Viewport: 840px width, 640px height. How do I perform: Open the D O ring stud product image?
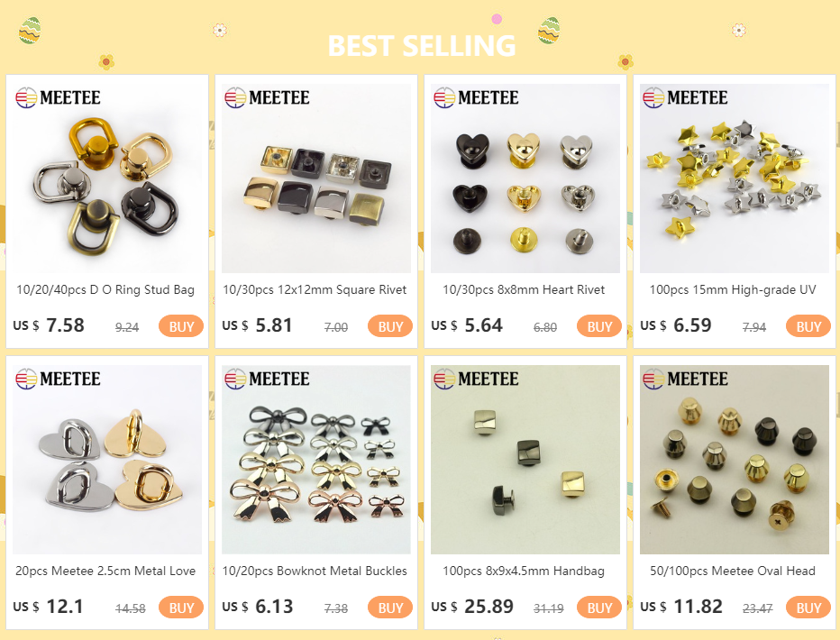(107, 178)
